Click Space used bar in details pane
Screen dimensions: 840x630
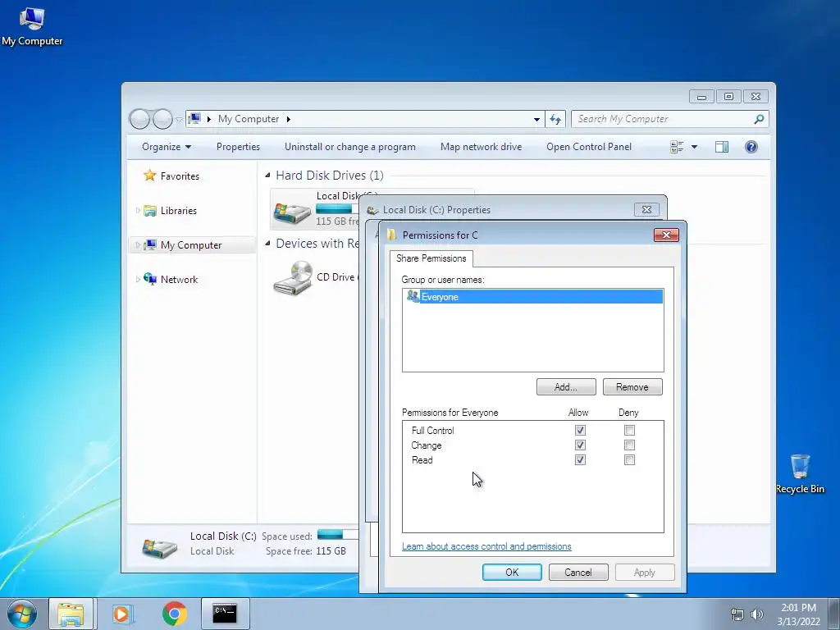point(337,534)
